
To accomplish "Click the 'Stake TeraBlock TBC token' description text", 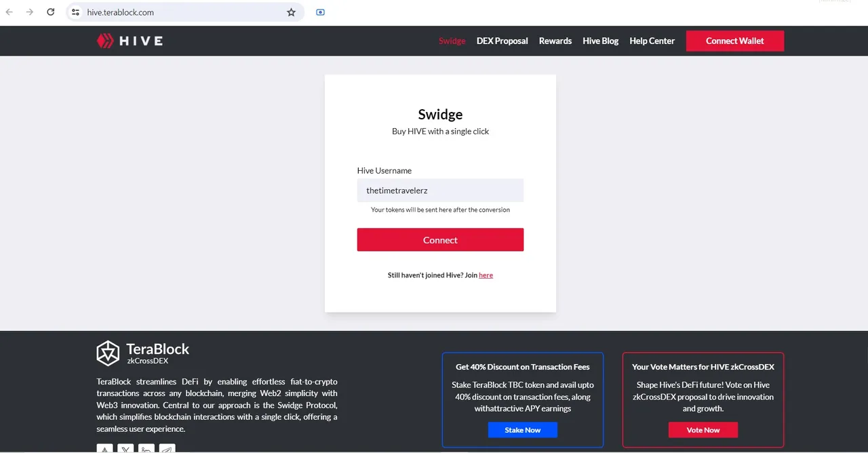I will (x=523, y=397).
